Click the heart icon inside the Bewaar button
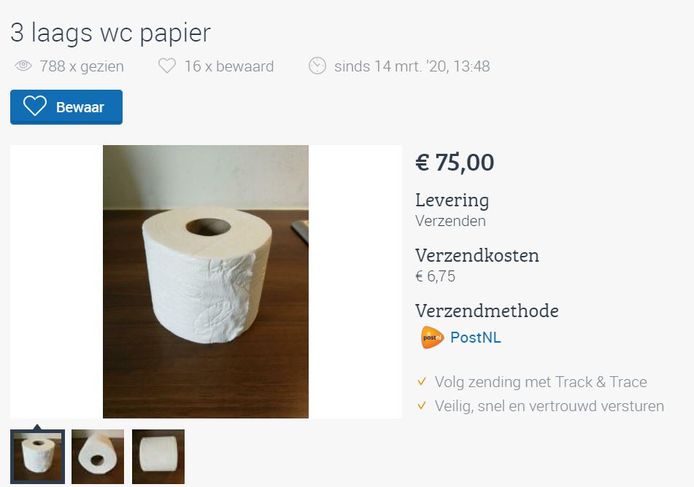The width and height of the screenshot is (694, 487). pyautogui.click(x=35, y=106)
